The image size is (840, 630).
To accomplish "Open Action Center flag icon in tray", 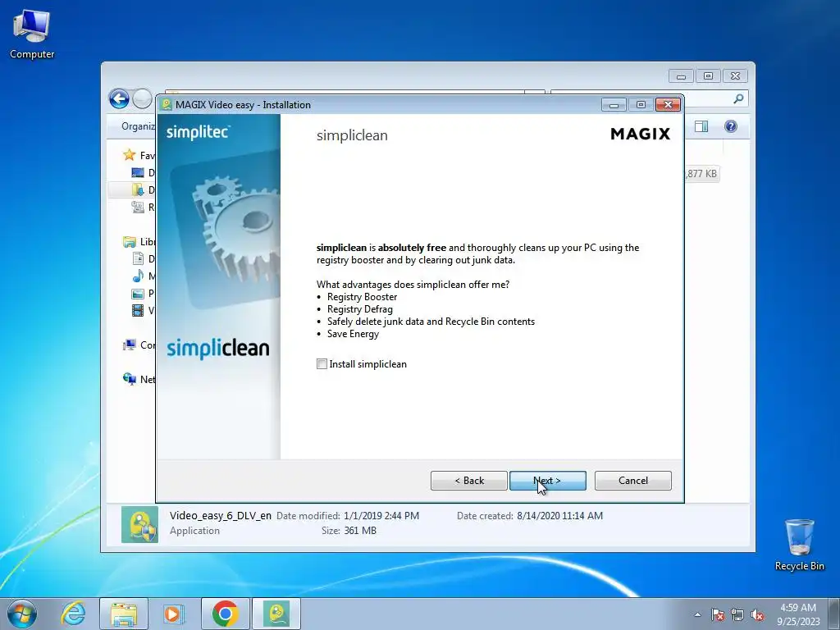I will coord(718,614).
